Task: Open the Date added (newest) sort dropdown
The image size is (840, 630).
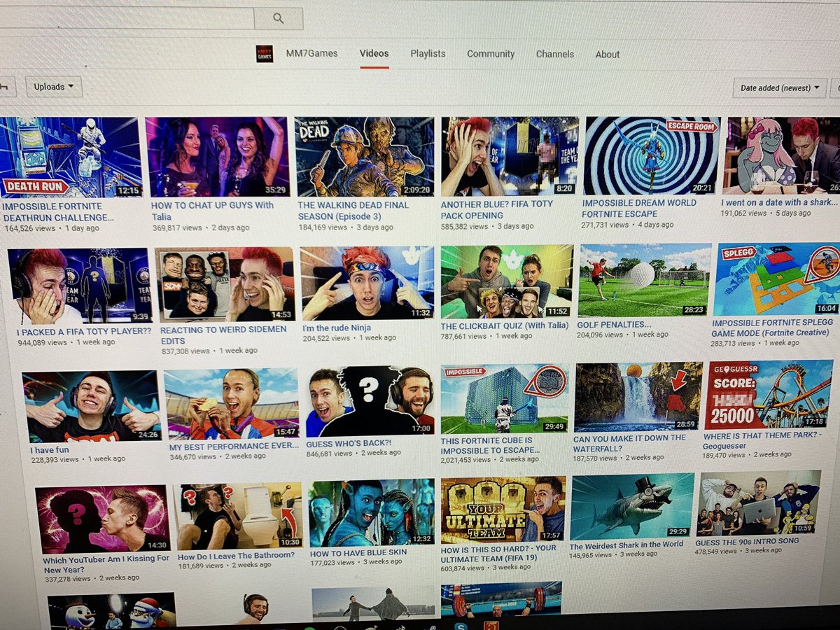Action: (780, 88)
